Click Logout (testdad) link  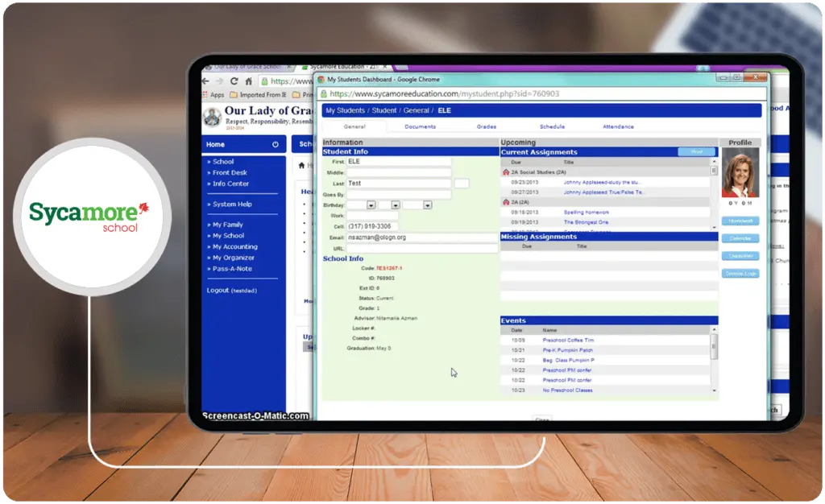[x=231, y=290]
